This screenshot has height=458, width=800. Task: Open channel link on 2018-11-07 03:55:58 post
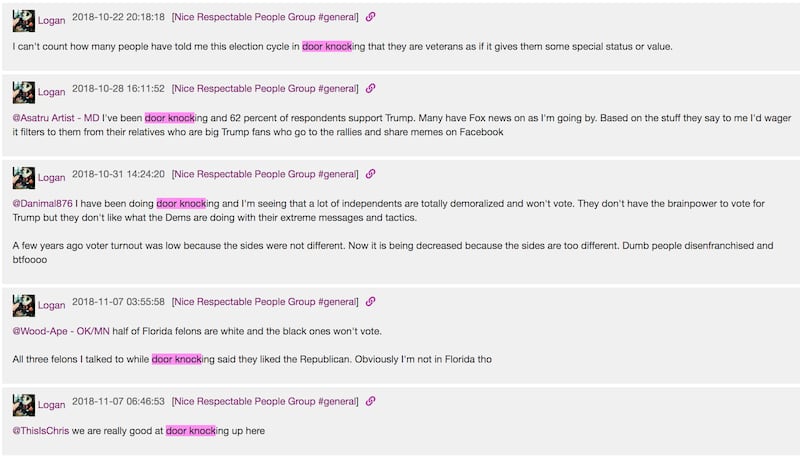pyautogui.click(x=265, y=301)
